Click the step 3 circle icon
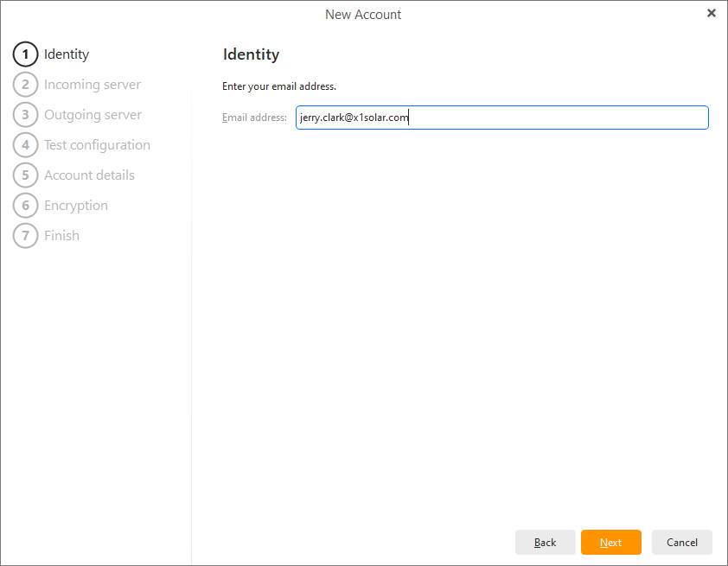 26,115
